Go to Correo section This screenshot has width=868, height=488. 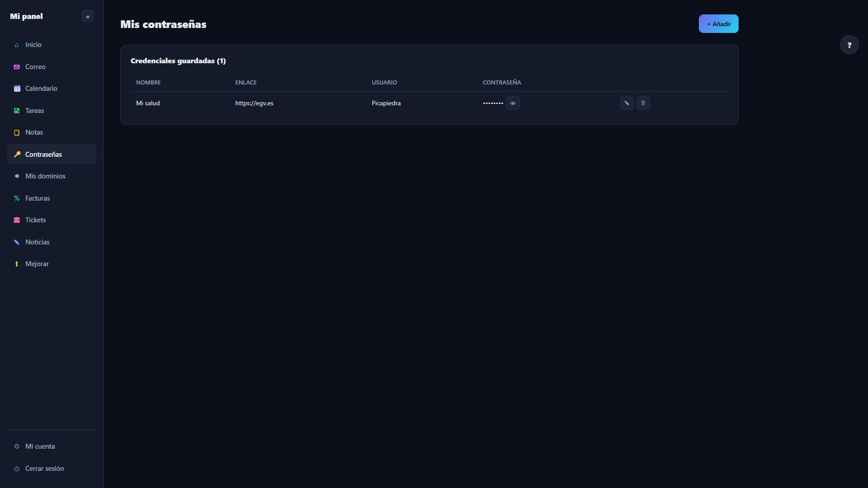[x=52, y=67]
